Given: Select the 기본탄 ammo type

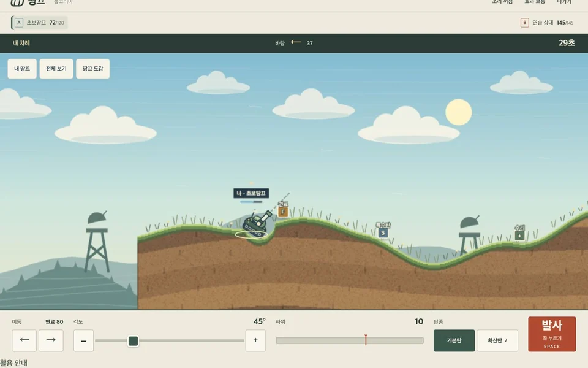Looking at the screenshot, I should tap(454, 340).
